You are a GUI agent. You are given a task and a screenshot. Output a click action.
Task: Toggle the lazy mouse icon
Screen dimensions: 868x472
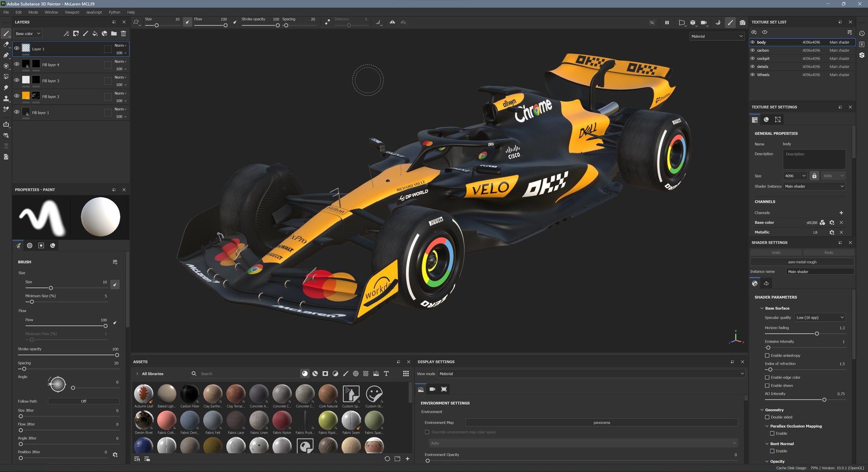(327, 22)
